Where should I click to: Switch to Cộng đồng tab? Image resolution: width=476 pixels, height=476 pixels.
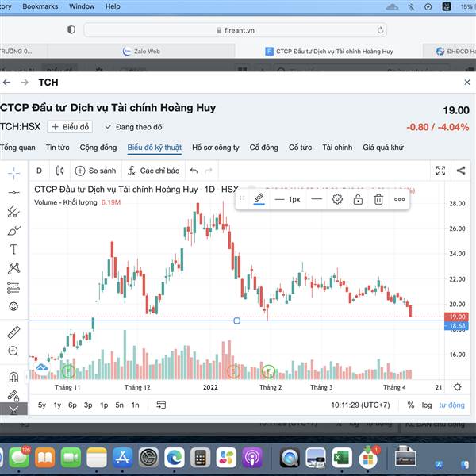[98, 148]
